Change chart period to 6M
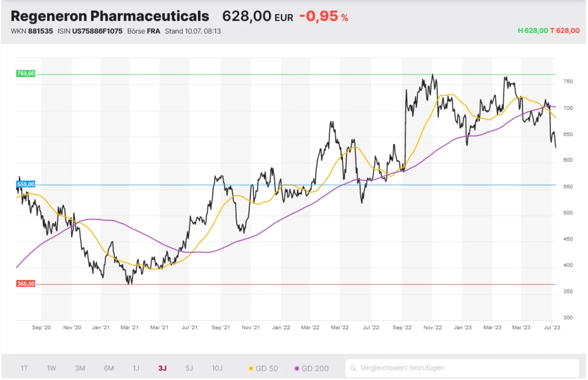 coord(109,368)
